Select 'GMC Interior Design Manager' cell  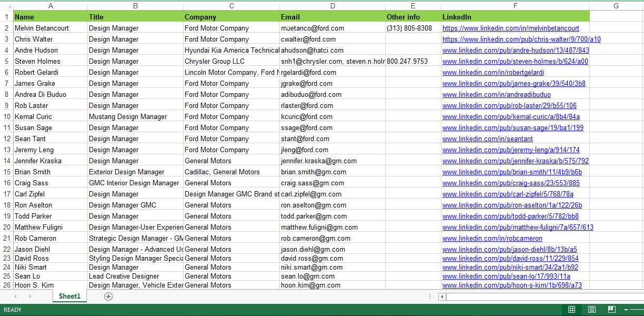[x=135, y=183]
